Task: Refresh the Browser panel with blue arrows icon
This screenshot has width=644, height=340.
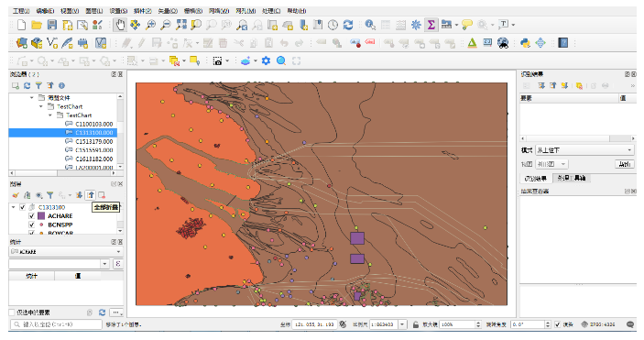Action: click(27, 85)
